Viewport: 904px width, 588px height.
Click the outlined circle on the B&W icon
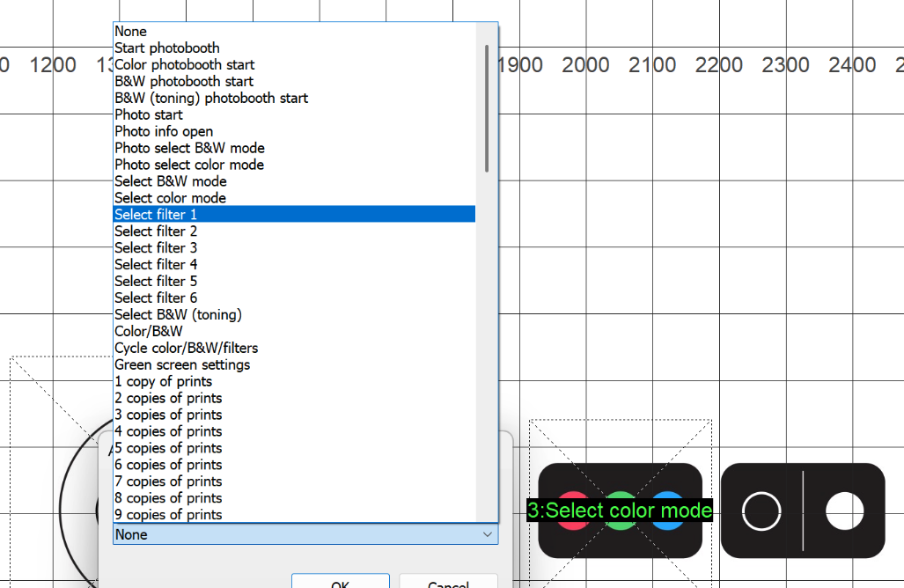point(763,511)
